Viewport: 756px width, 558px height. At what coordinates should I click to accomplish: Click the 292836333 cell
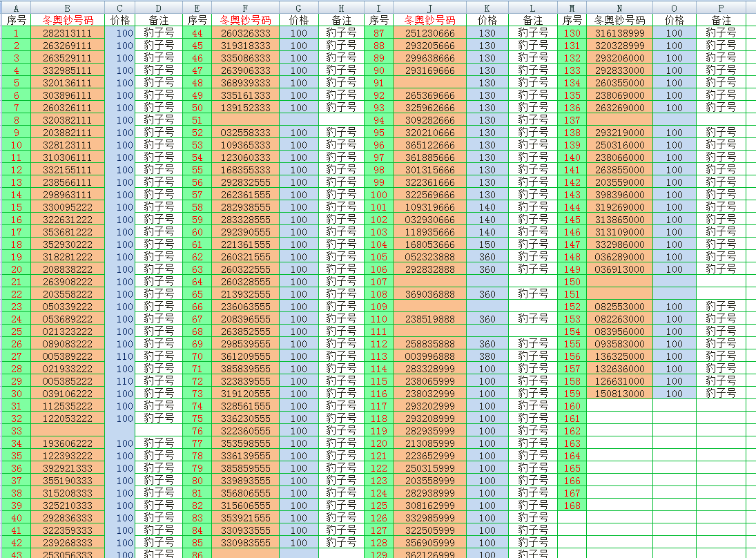(68, 519)
